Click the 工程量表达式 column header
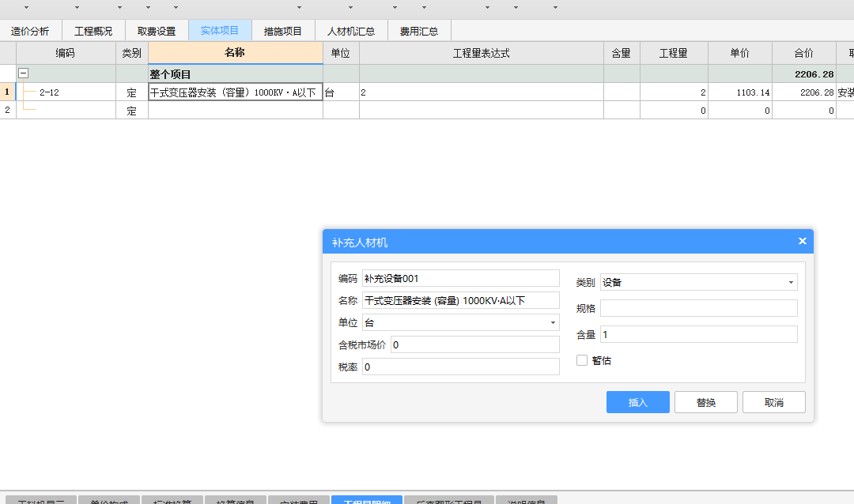The height and width of the screenshot is (504, 854). 482,53
